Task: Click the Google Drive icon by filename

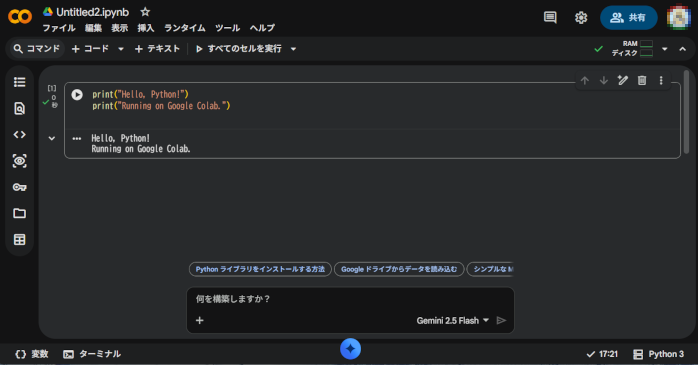Action: point(48,12)
